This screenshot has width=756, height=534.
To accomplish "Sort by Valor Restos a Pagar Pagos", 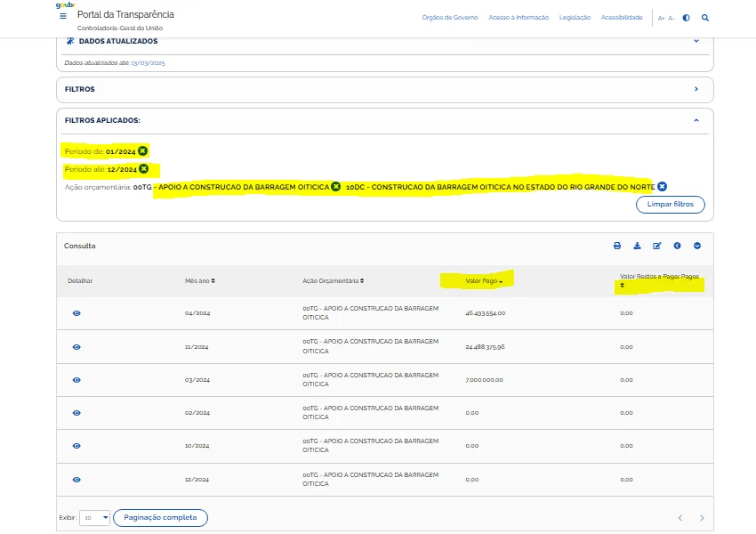I will [659, 280].
